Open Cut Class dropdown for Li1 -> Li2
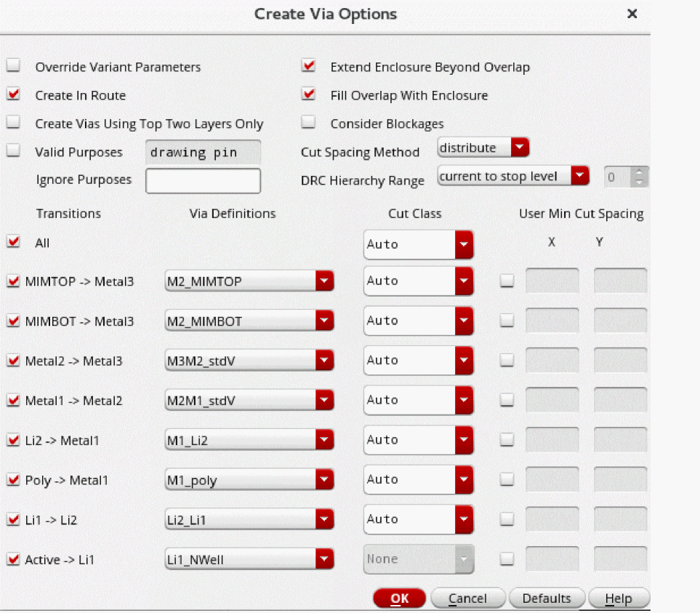700x613 pixels. [x=418, y=519]
